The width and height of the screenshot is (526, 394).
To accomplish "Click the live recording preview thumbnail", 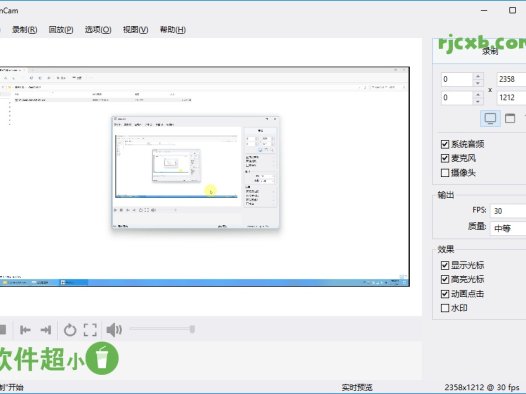I will [x=204, y=176].
